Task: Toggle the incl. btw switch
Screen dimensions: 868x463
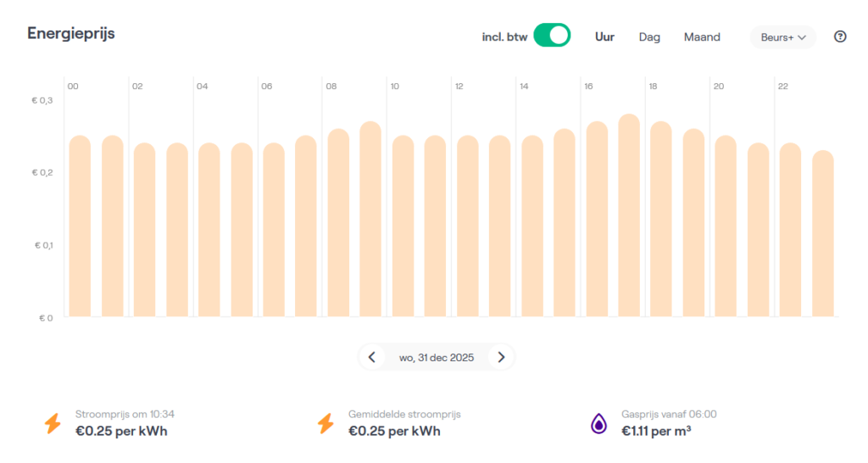Action: pos(552,36)
